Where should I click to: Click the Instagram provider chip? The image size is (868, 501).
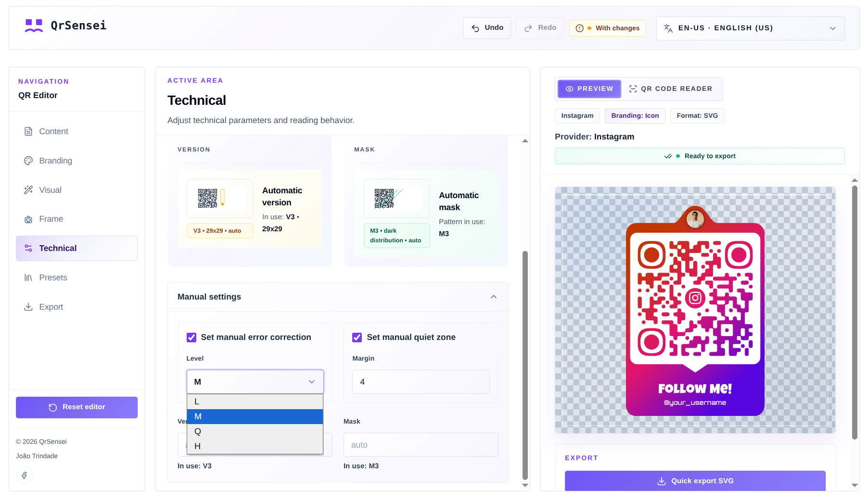pos(577,116)
